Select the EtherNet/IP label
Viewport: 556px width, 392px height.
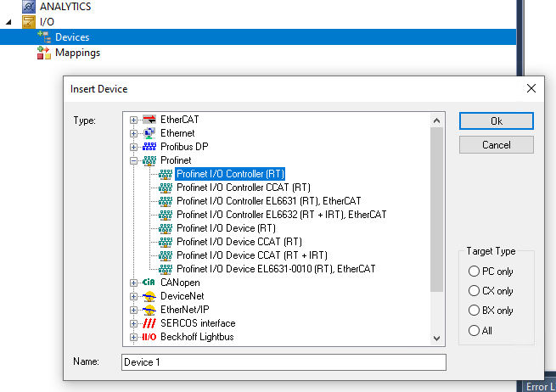click(185, 310)
